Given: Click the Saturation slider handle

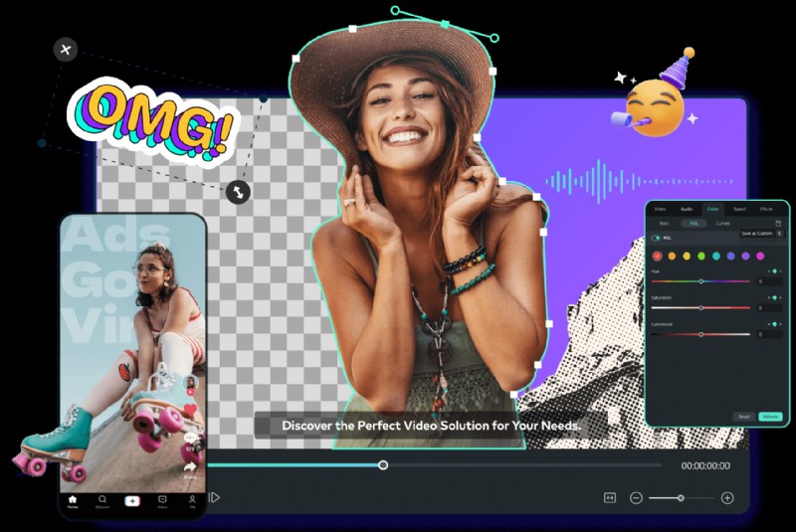Looking at the screenshot, I should (701, 308).
